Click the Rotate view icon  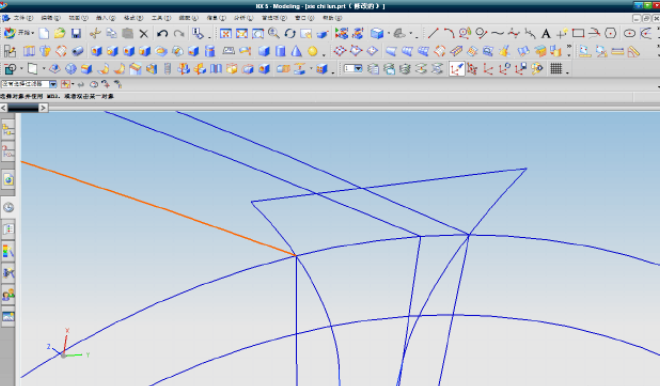[290, 33]
